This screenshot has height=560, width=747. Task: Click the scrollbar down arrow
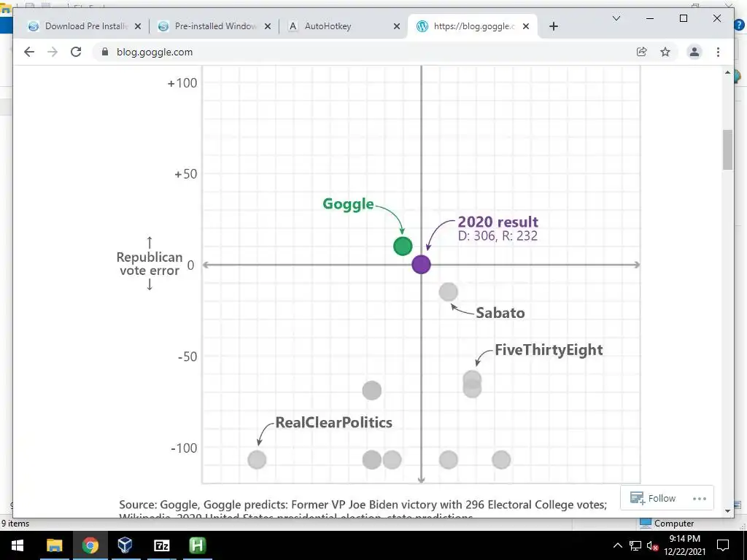(727, 511)
